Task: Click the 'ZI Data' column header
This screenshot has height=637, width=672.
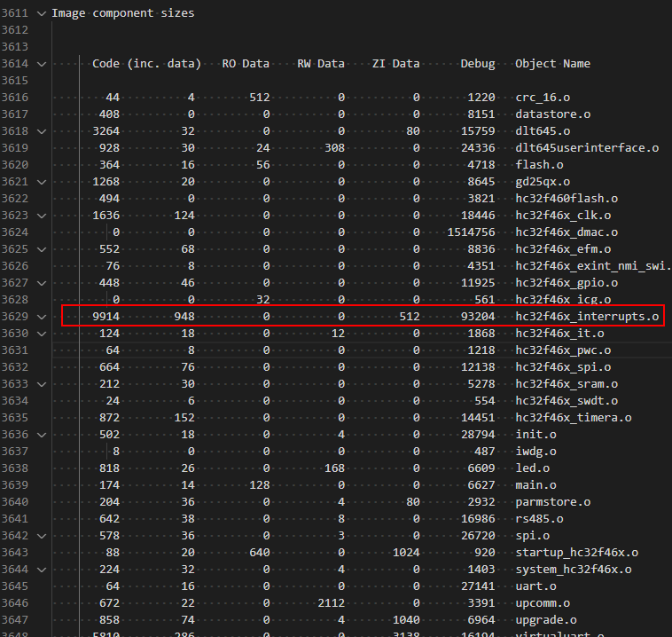Action: (395, 64)
